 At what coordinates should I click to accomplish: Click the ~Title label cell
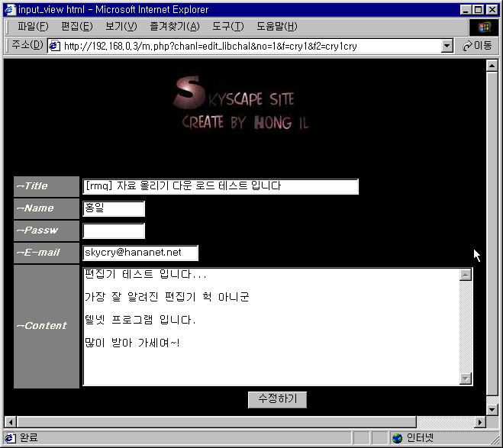click(47, 186)
